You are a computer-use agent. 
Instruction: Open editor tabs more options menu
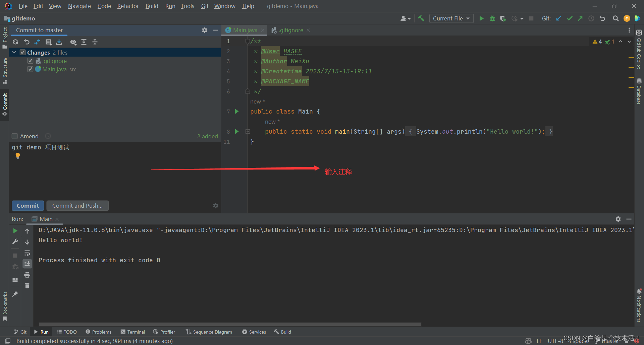point(629,30)
